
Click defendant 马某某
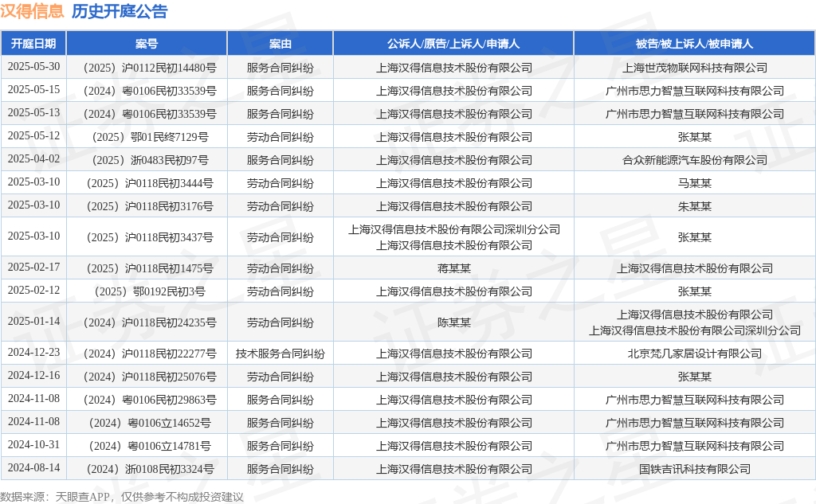[x=695, y=183]
